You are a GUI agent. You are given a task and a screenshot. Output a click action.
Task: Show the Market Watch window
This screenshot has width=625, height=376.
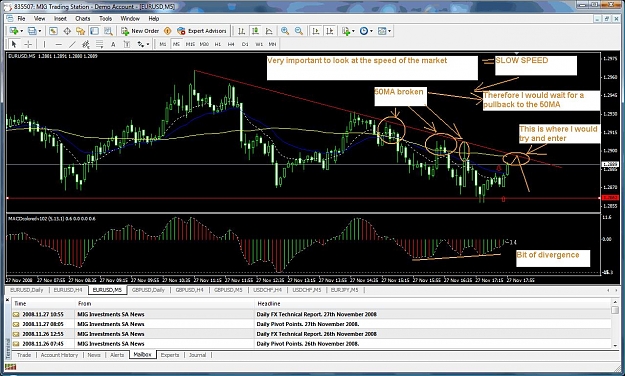click(x=53, y=31)
